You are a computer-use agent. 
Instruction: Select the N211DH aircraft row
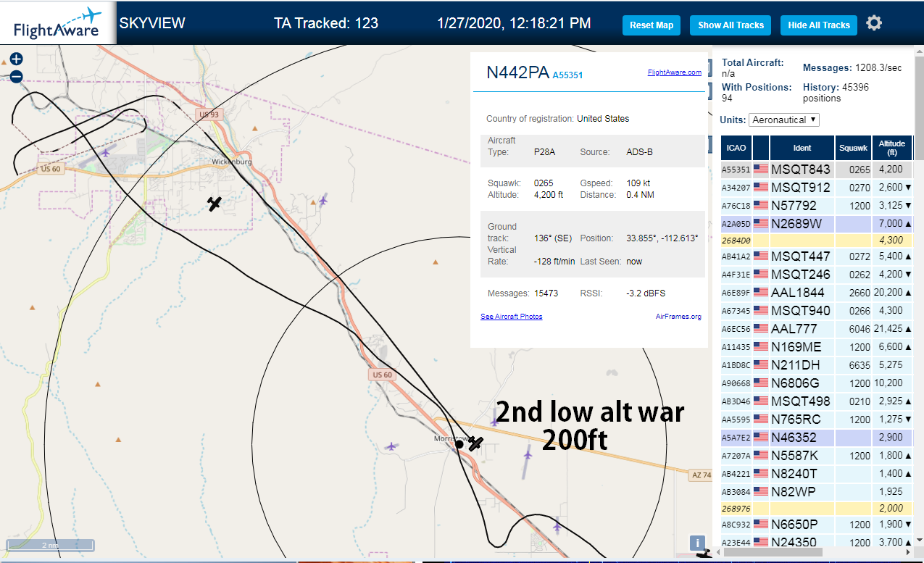817,365
